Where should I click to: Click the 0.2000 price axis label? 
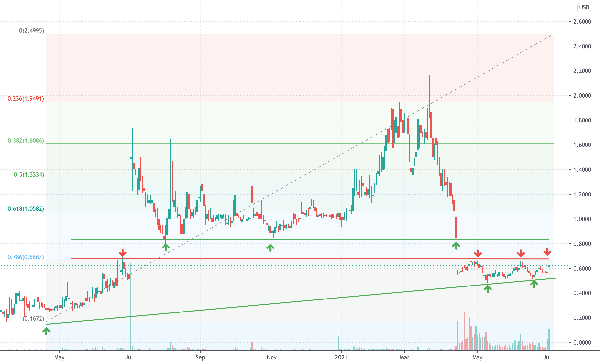[x=582, y=318]
